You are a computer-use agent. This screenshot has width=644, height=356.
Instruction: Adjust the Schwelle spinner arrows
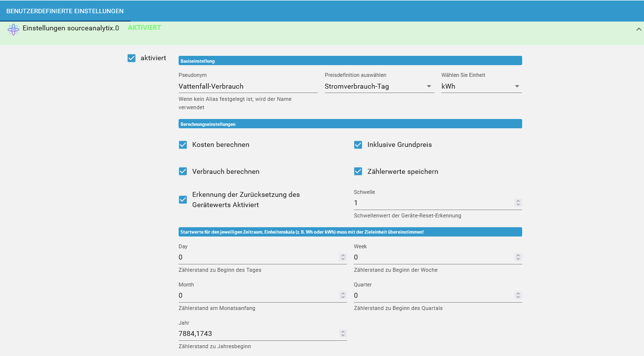click(x=518, y=203)
